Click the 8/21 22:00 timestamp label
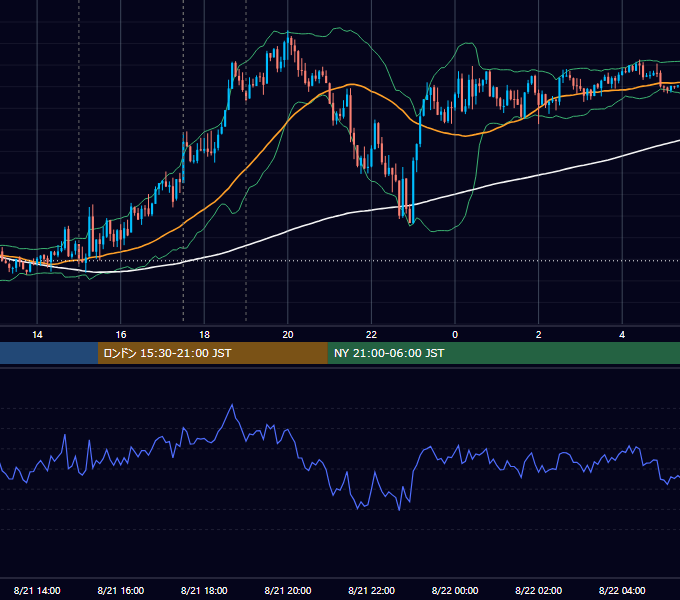 pos(372,590)
